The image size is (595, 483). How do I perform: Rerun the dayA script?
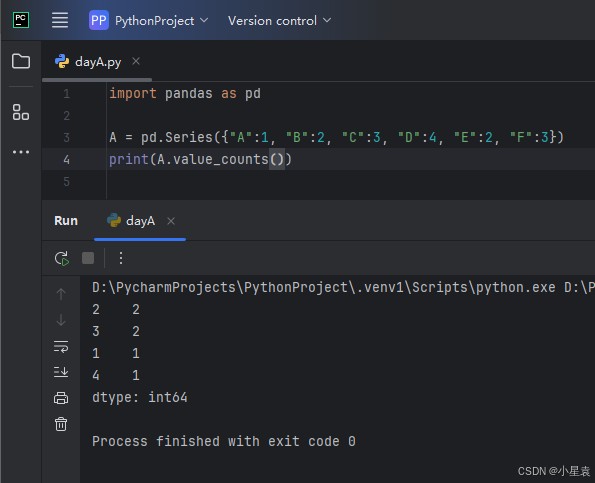61,258
